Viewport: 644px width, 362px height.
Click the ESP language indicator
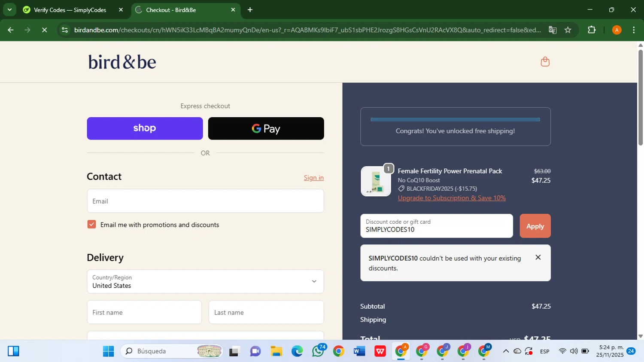544,351
